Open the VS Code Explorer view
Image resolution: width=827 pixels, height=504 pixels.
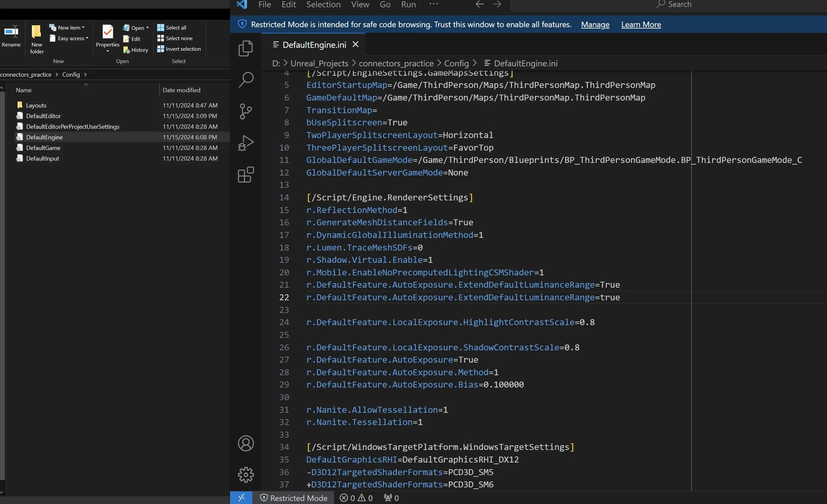tap(245, 48)
